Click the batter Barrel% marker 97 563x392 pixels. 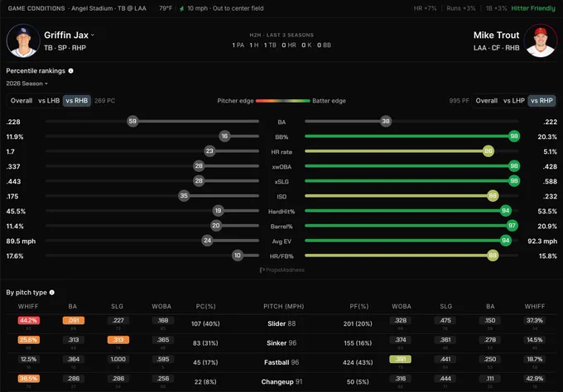point(512,226)
